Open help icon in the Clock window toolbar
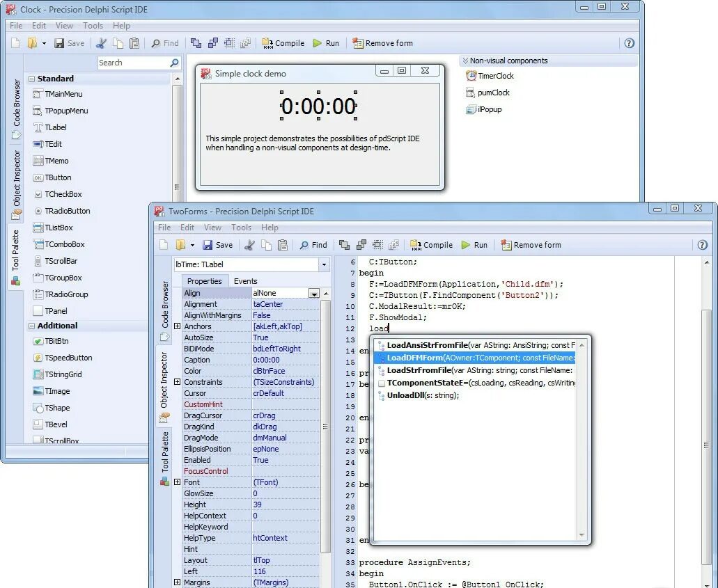 tap(629, 43)
